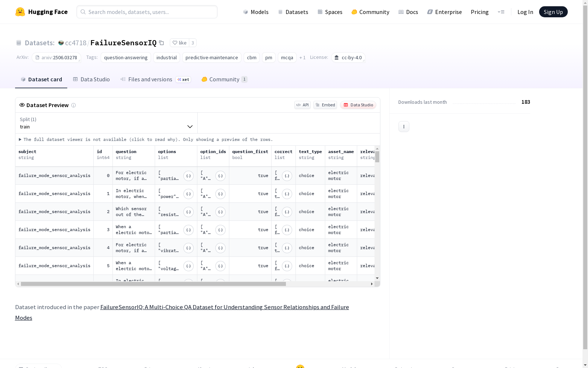This screenshot has width=588, height=368.
Task: Open the three-dots menu under downloads
Action: click(x=404, y=127)
